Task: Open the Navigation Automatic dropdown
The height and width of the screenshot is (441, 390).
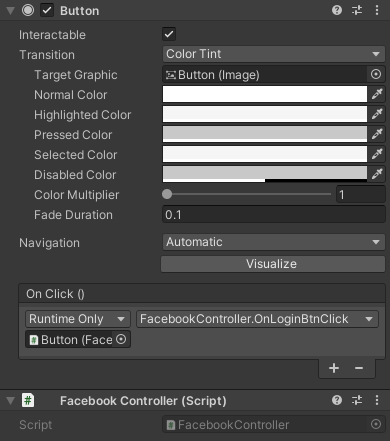Action: coord(274,242)
